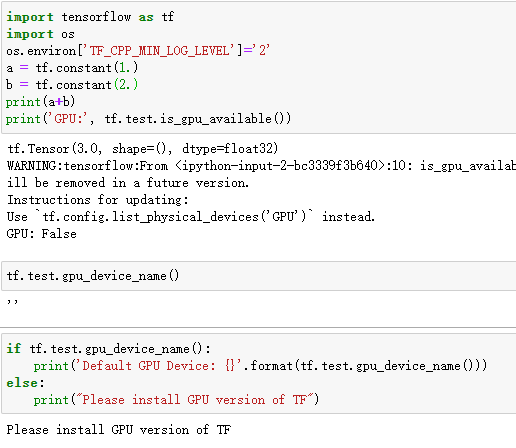
Task: Click the print "Please install GPU version" code line
Action: (176, 399)
